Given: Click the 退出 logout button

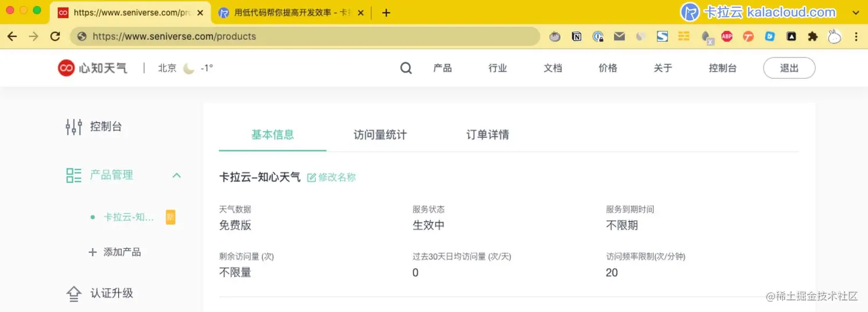Looking at the screenshot, I should click(789, 68).
